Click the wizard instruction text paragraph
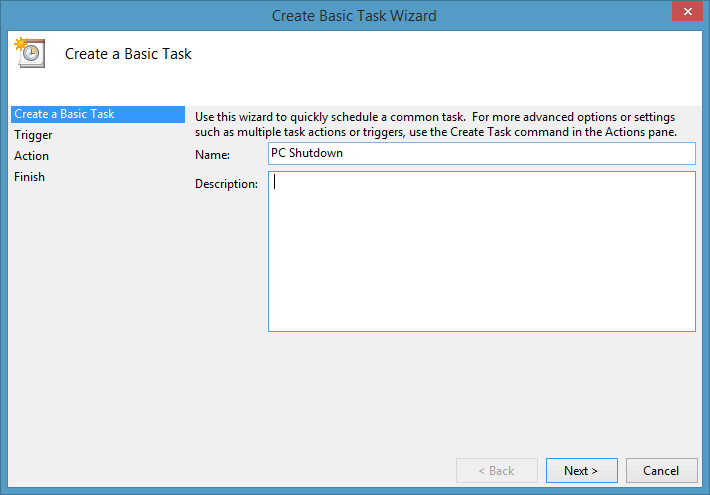The width and height of the screenshot is (710, 495). 435,124
